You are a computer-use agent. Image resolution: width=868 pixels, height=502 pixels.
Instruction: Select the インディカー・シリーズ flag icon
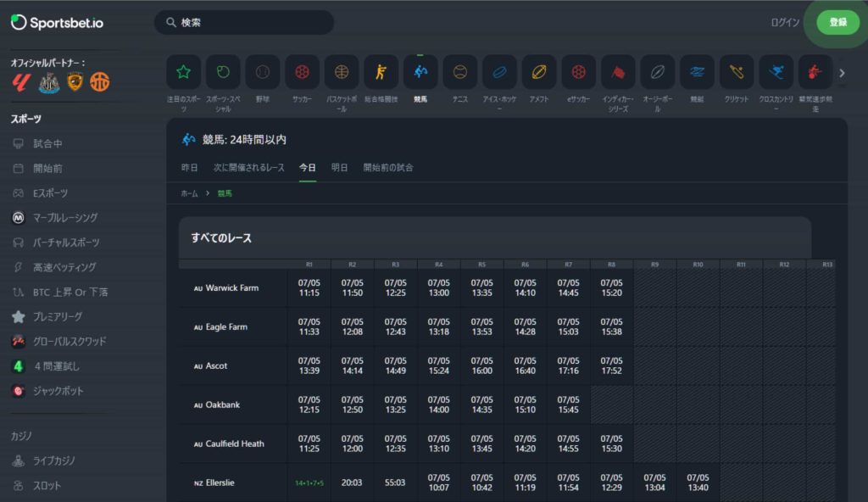pos(618,72)
